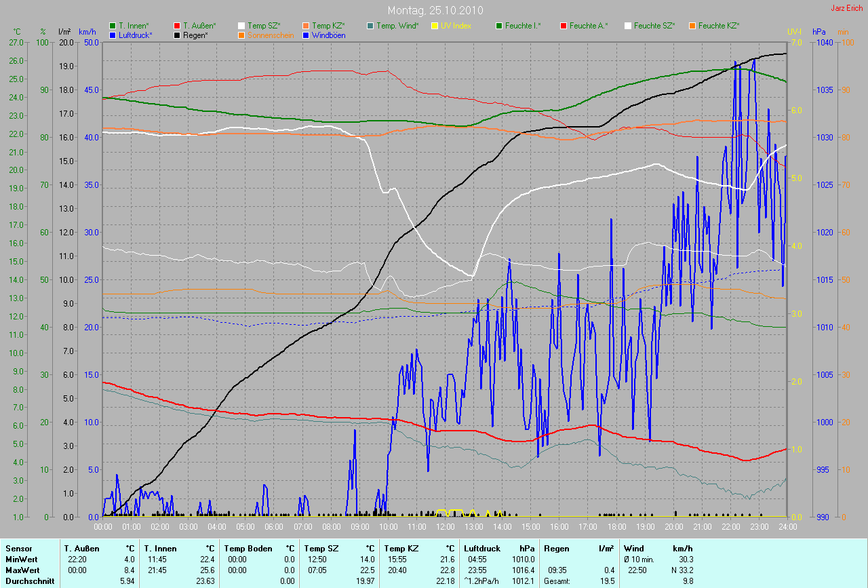Image resolution: width=868 pixels, height=588 pixels.
Task: Click the Feuchte SZ legend label
Action: tap(654, 26)
